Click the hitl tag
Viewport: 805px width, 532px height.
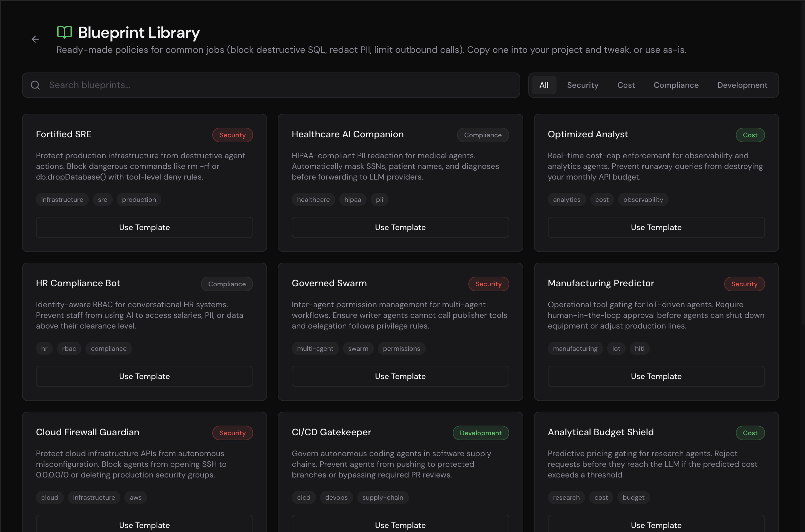point(639,348)
